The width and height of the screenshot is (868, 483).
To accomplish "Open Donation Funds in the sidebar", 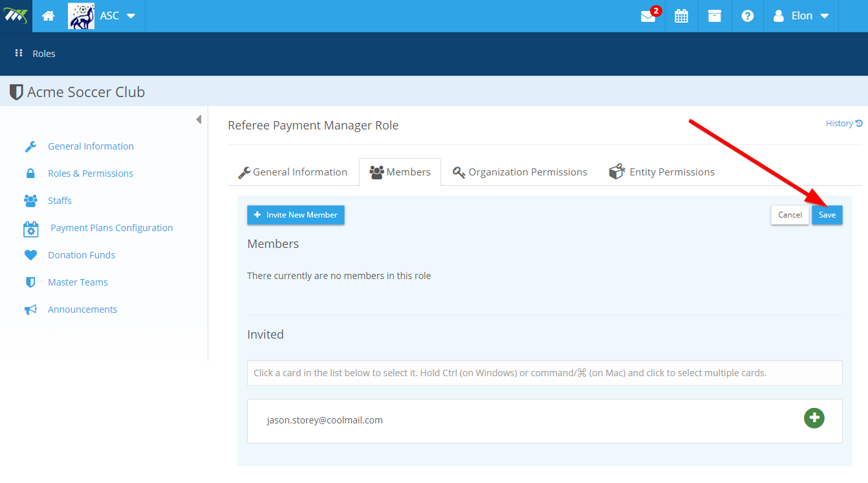I will (x=81, y=255).
